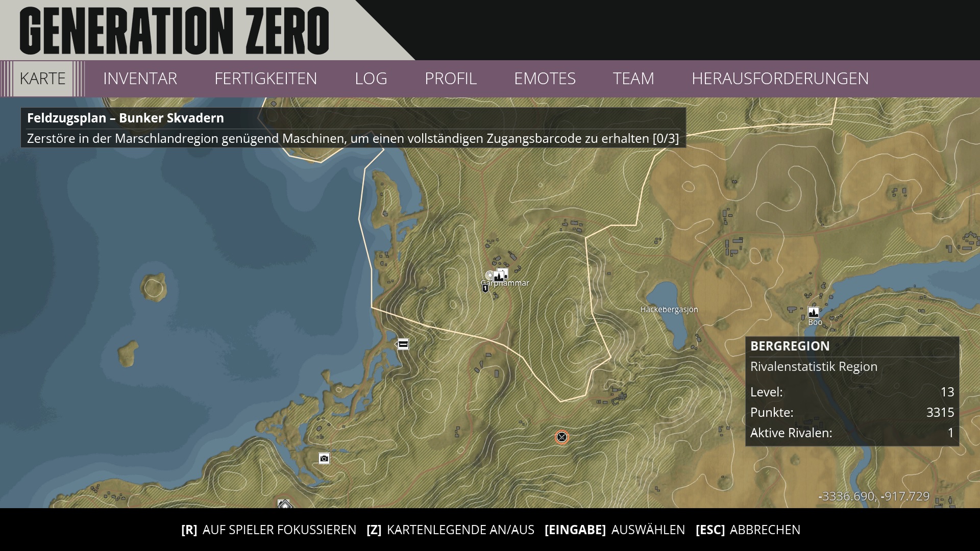
Task: Click the map coordinates readout
Action: [x=874, y=496]
